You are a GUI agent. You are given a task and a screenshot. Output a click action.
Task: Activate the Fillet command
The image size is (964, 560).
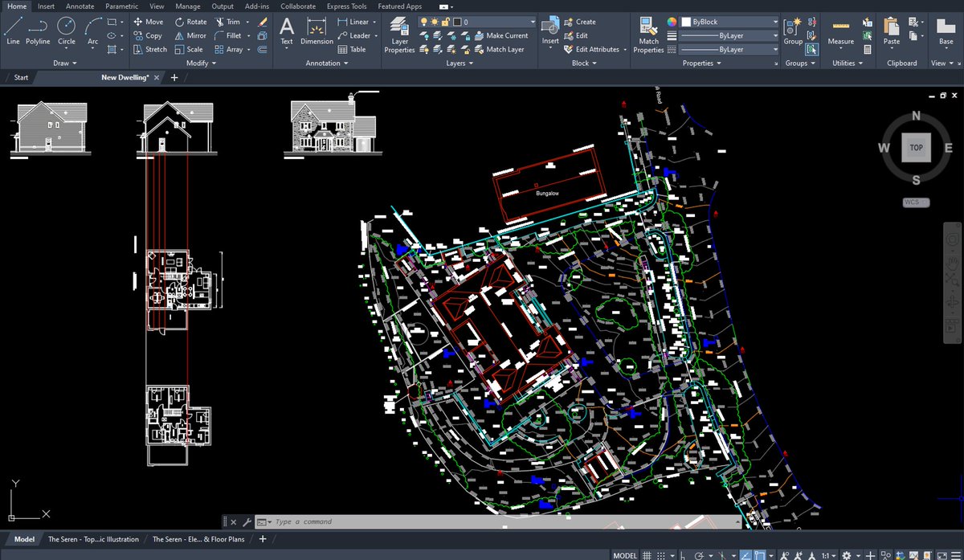coord(228,35)
